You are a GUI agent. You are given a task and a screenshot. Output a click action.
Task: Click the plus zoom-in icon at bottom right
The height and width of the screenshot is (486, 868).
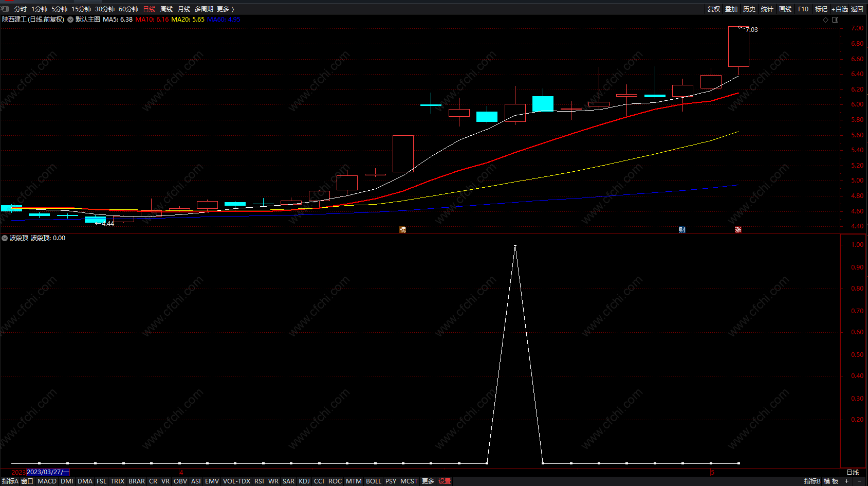846,481
